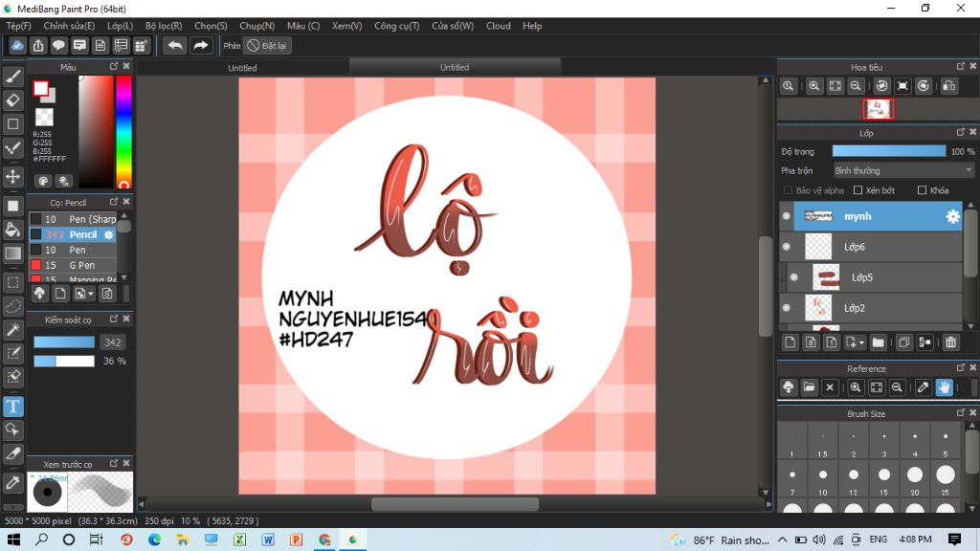Image resolution: width=980 pixels, height=551 pixels.
Task: Open the Windows Start menu
Action: point(13,540)
